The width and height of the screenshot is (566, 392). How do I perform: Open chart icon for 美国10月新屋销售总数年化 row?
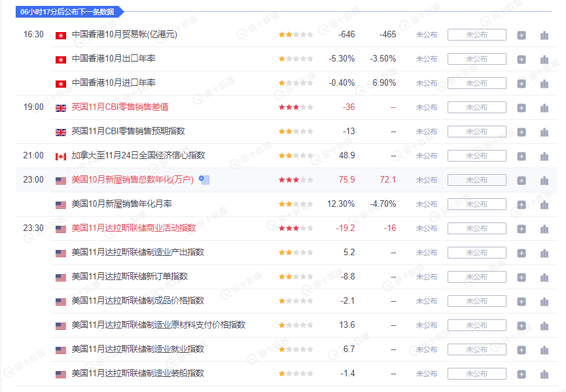tap(544, 181)
